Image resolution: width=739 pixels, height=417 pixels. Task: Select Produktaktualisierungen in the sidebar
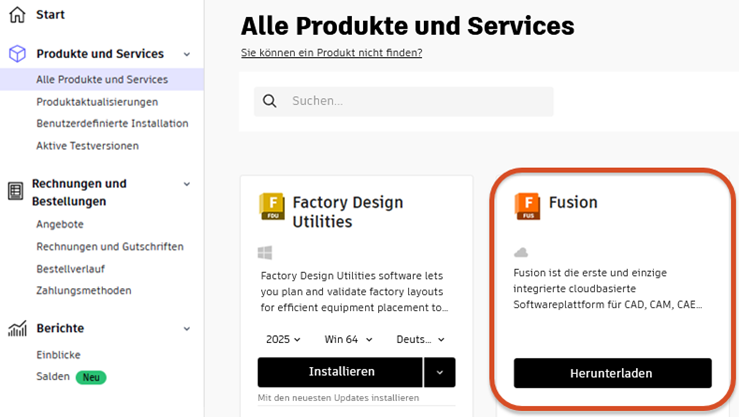pyautogui.click(x=97, y=102)
